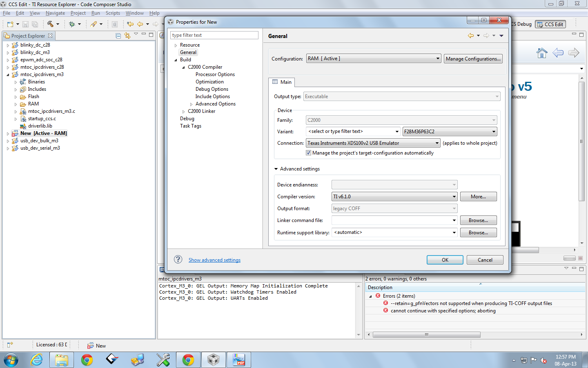This screenshot has height=368, width=588.
Task: Click the Link with Editor icon
Action: (127, 36)
